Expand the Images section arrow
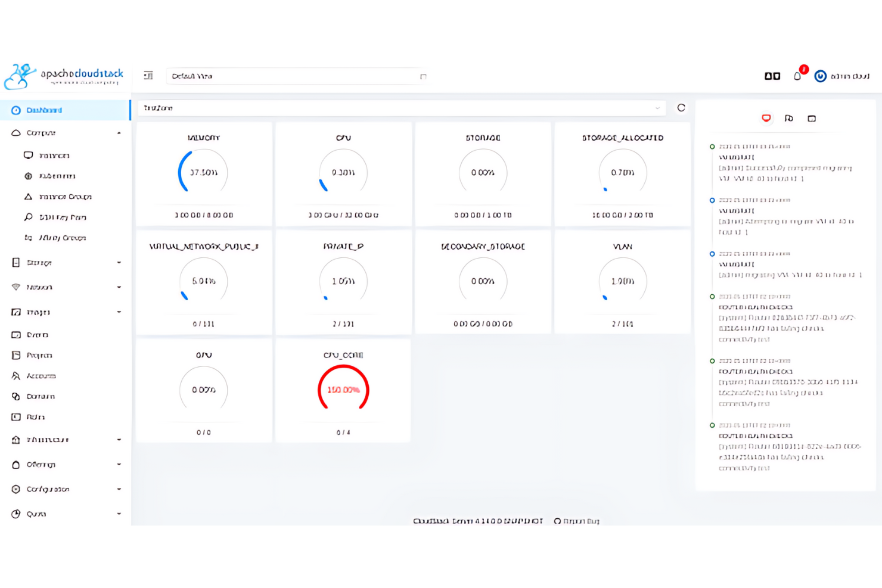This screenshot has height=588, width=882. [x=119, y=312]
